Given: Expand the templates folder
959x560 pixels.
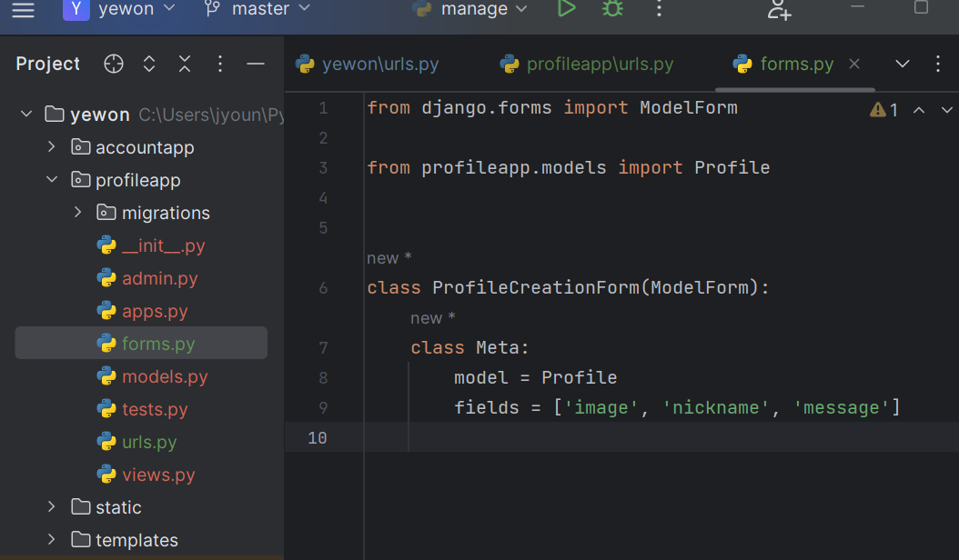Looking at the screenshot, I should (x=51, y=540).
